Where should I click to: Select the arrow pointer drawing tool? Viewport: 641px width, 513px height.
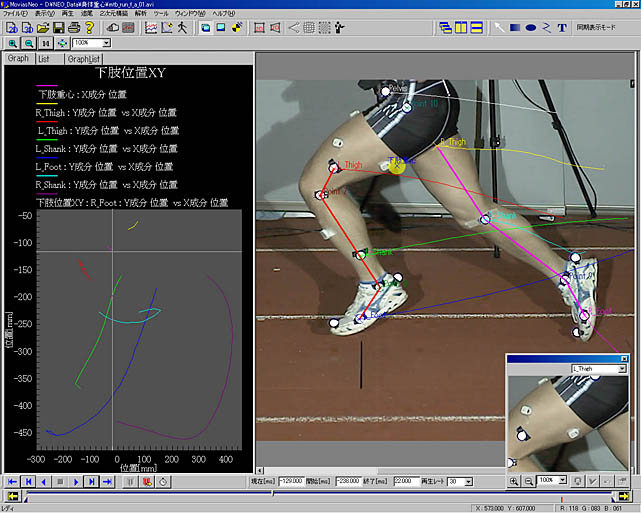point(499,28)
